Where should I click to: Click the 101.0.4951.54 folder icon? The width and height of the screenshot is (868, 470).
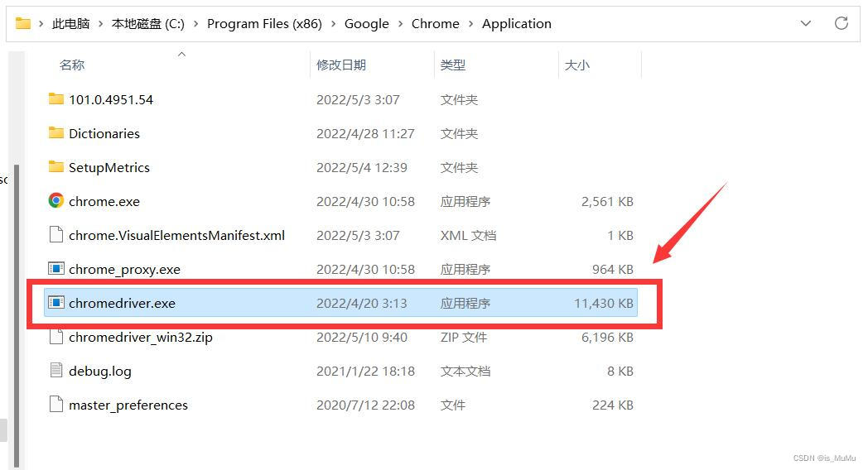tap(56, 99)
